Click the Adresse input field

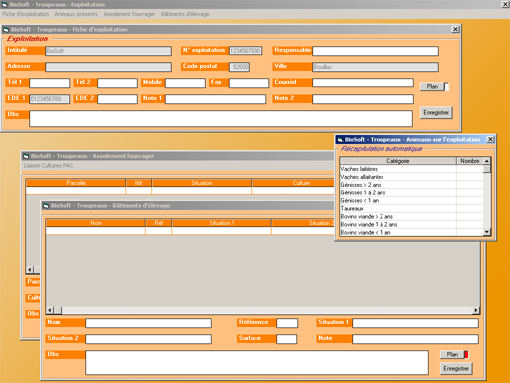click(108, 67)
